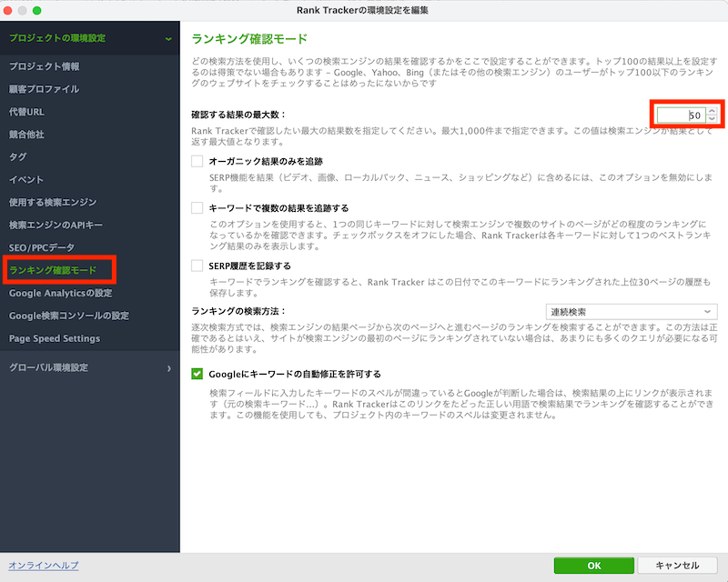Increase max results with up stepper arrow
Image resolution: width=728 pixels, height=582 pixels.
click(x=712, y=111)
